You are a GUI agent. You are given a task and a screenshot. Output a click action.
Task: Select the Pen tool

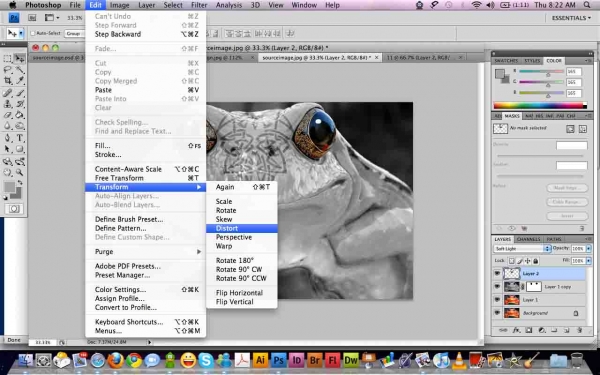7,138
